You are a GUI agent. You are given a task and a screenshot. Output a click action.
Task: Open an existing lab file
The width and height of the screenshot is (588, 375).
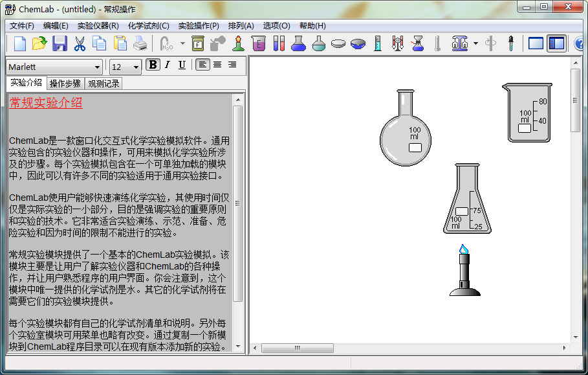(x=39, y=43)
